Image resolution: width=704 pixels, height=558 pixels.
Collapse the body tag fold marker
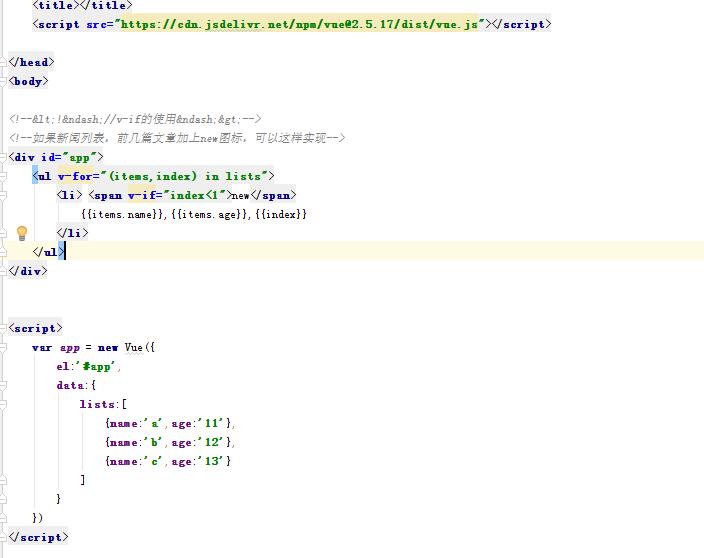click(x=3, y=81)
